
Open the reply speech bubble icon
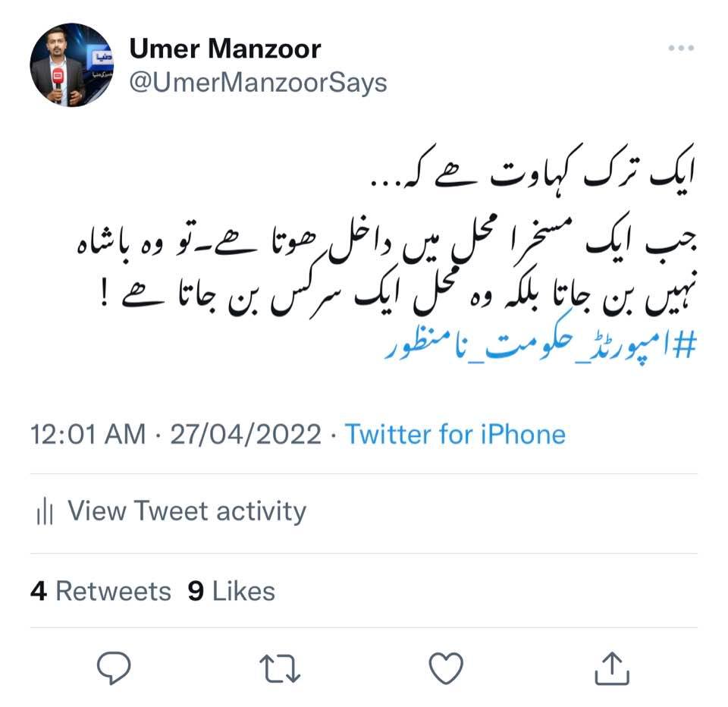tap(114, 668)
